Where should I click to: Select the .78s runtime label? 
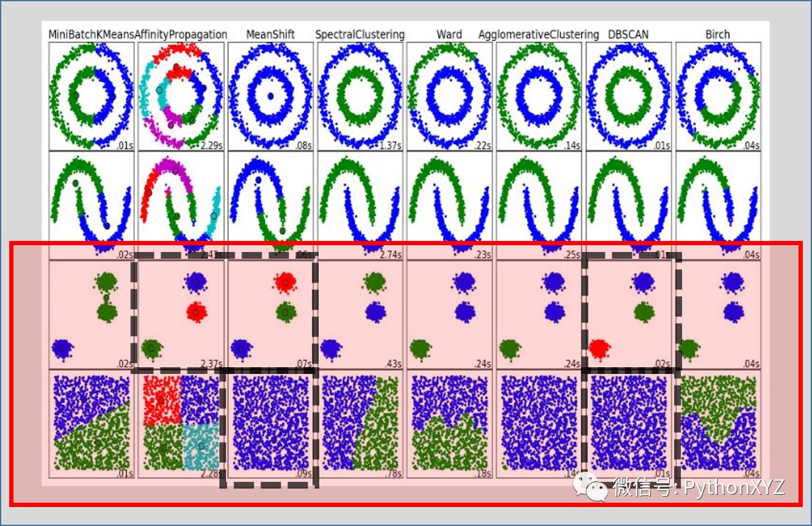393,473
